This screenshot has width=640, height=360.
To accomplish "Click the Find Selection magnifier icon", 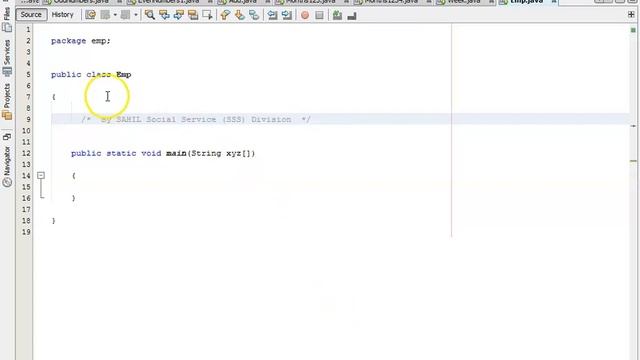I will (150, 15).
